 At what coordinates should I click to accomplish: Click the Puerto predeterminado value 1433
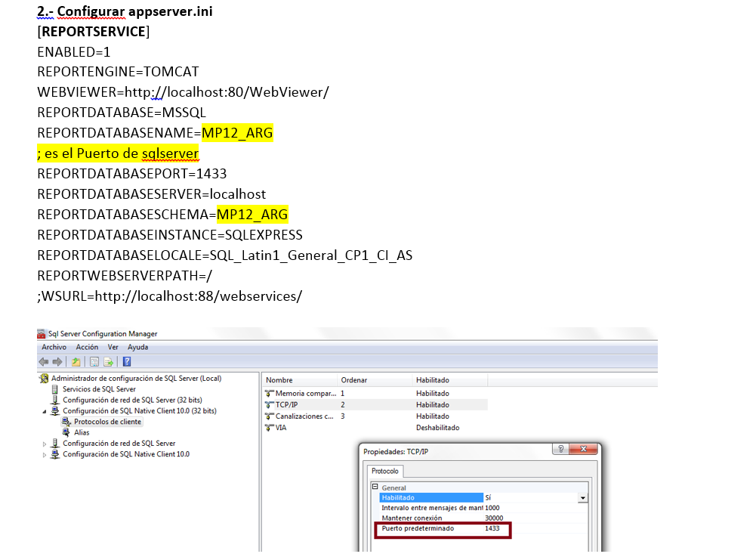492,528
